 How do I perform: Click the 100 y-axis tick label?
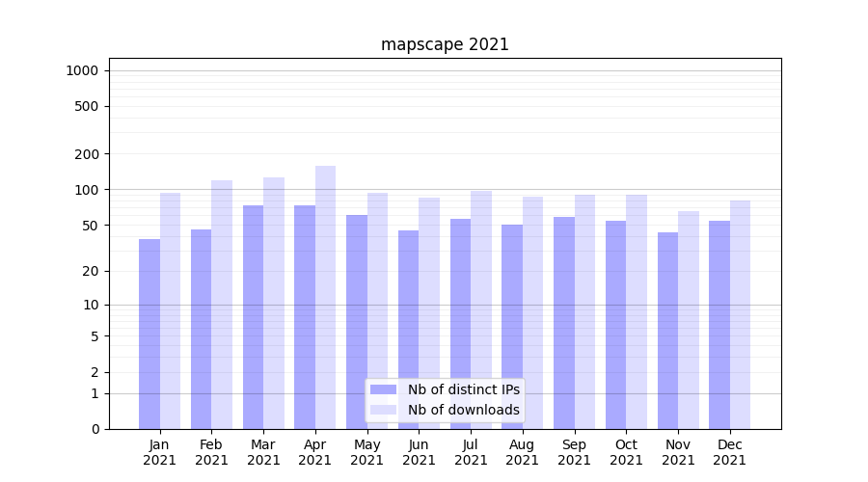pyautogui.click(x=86, y=190)
